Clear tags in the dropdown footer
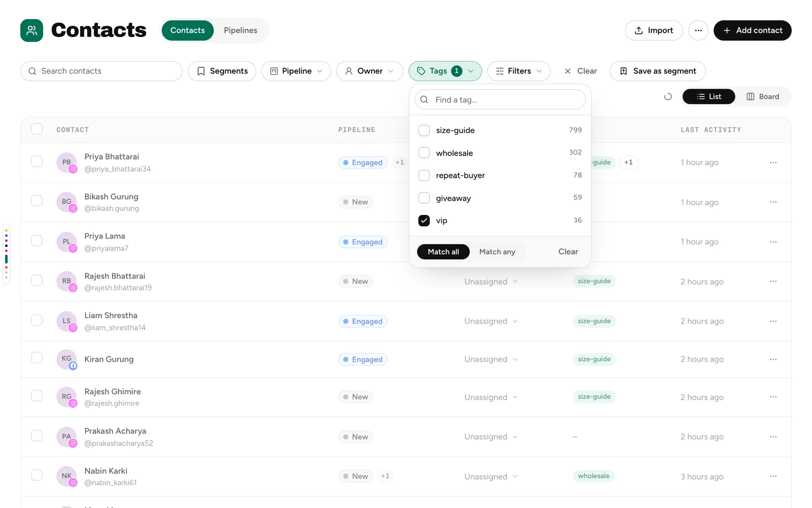812x508 pixels. 568,252
